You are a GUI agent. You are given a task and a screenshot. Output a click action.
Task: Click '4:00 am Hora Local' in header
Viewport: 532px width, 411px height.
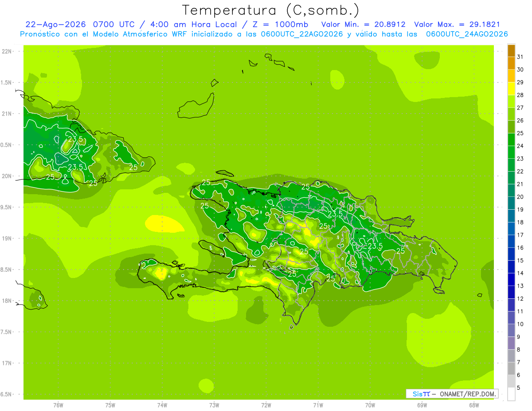193,24
